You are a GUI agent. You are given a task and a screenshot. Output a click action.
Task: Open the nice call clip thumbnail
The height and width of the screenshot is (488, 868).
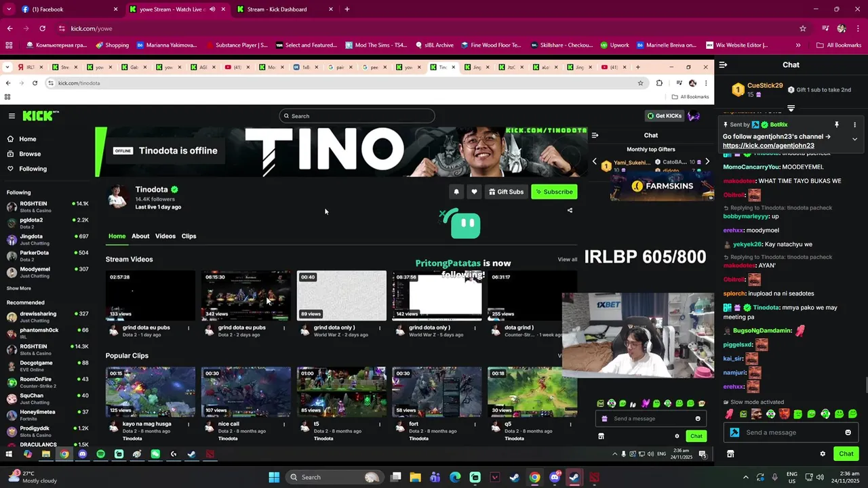pos(246,392)
